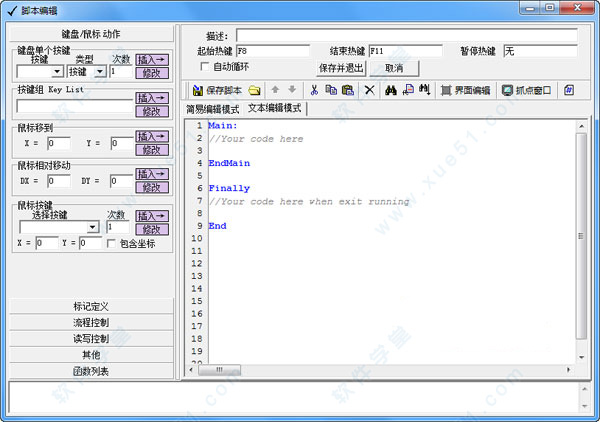Click the 描述 description input field
The height and width of the screenshot is (422, 600).
pos(406,35)
